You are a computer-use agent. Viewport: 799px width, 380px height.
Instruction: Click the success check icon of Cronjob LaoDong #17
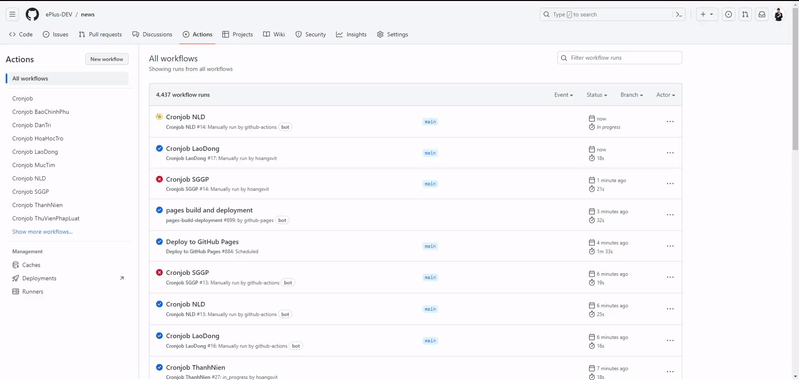click(159, 148)
